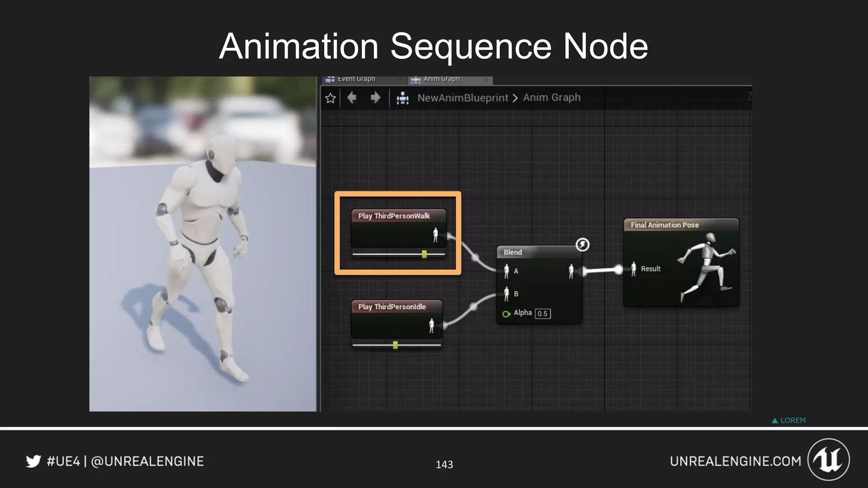Screen dimensions: 868x488
Task: Go forward with the right arrow button
Action: [x=375, y=98]
